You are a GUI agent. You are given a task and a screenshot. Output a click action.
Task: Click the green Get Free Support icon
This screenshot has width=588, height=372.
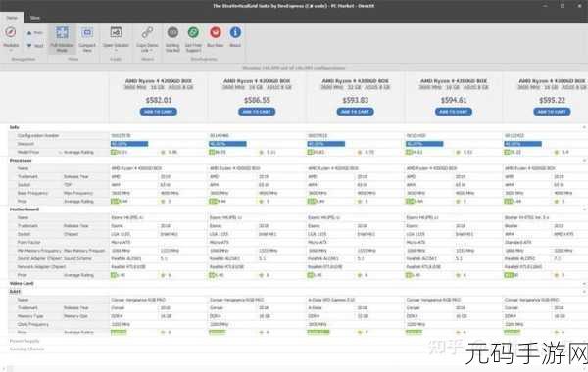(x=193, y=32)
